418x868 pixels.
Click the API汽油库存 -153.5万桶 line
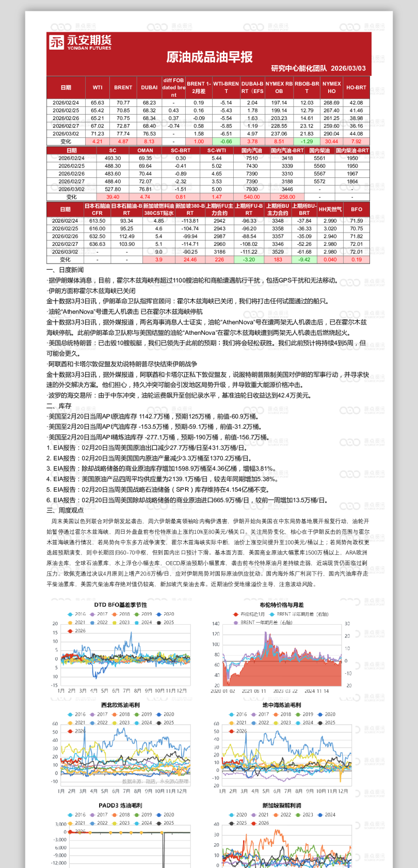(155, 427)
